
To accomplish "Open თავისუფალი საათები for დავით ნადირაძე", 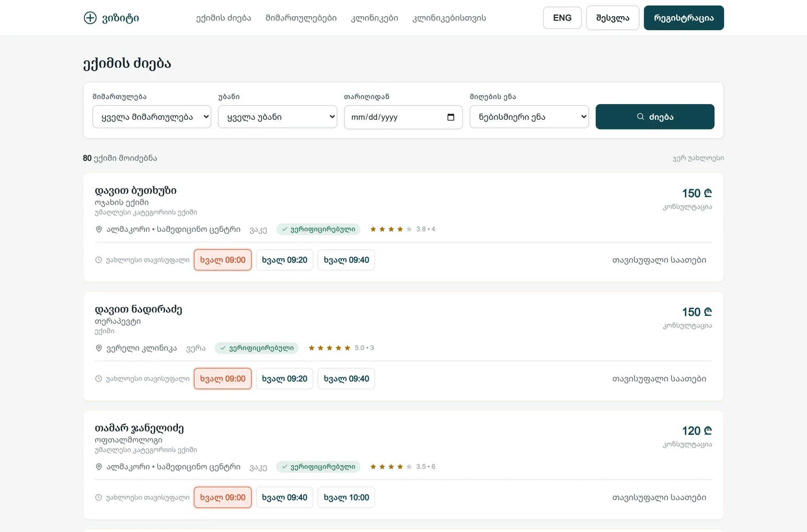I will click(x=659, y=379).
